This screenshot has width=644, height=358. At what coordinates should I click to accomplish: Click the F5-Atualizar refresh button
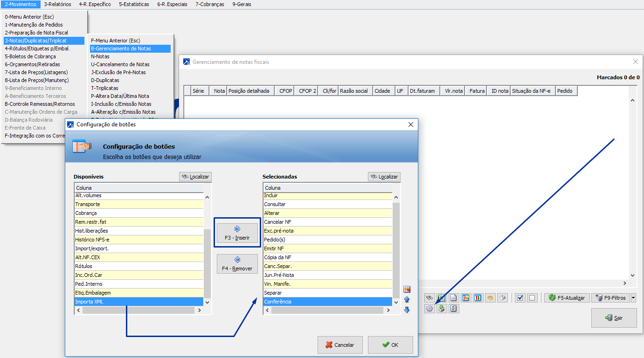click(567, 298)
